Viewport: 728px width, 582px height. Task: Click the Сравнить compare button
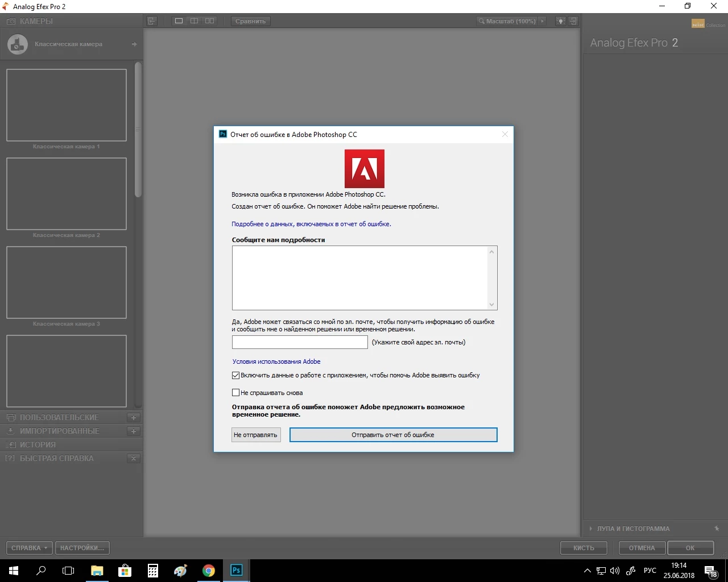(250, 21)
